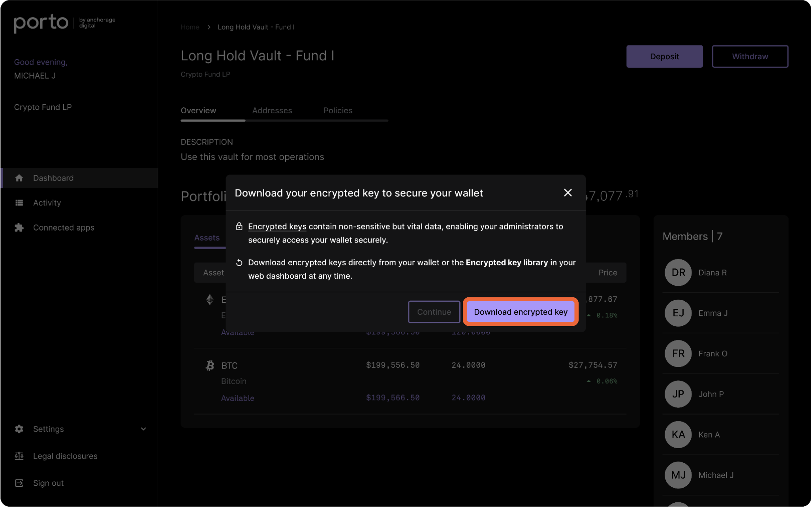Viewport: 812px width, 507px height.
Task: Click the Legal disclosures scales icon
Action: pos(19,456)
